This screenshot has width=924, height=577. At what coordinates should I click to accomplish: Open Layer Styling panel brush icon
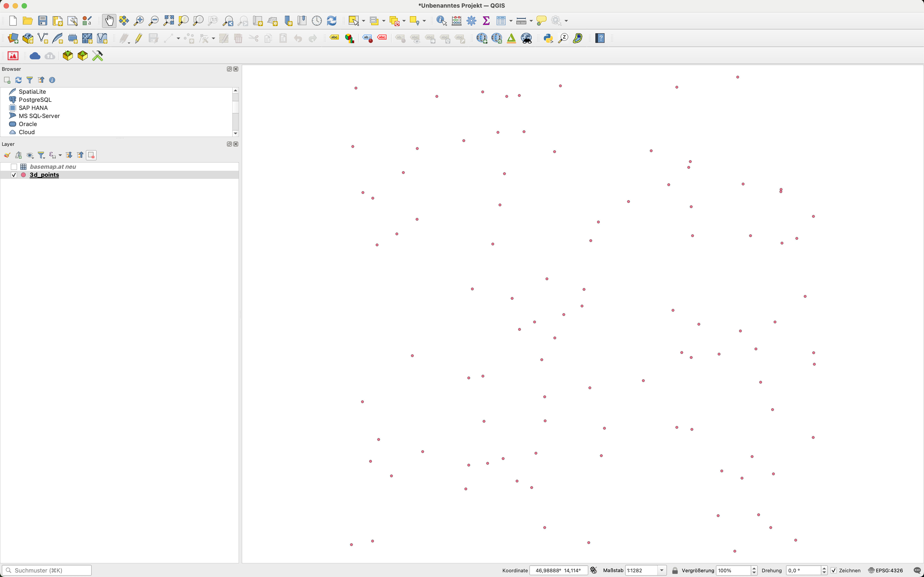[x=7, y=155]
